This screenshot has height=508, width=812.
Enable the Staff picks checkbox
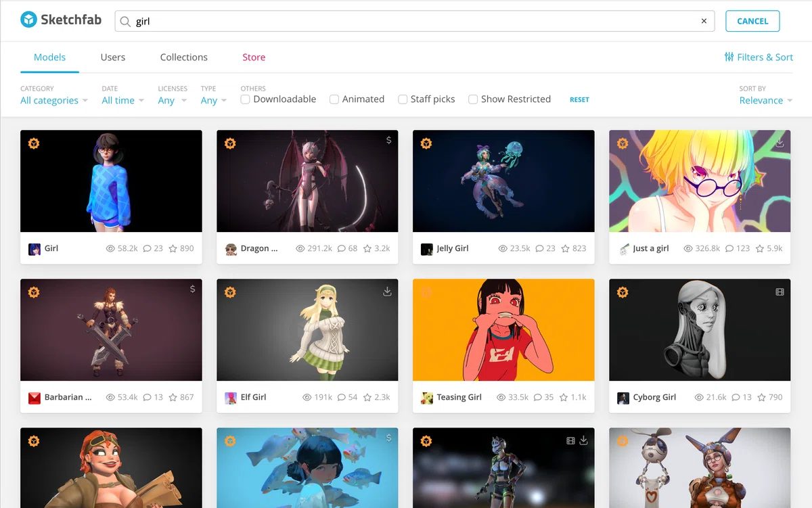point(403,99)
